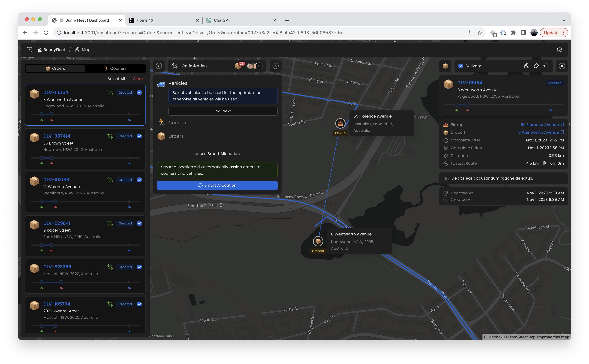This screenshot has width=589, height=364.
Task: Click the Pickup marker on the map
Action: point(340,124)
